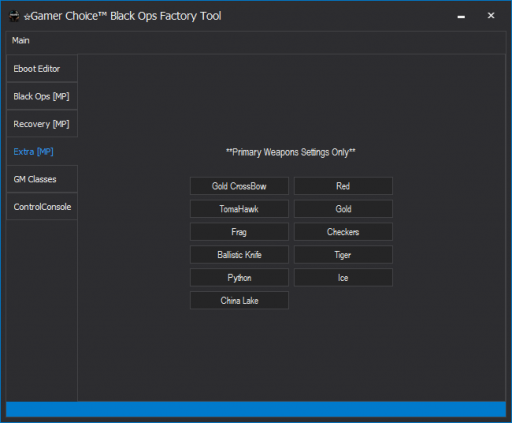
Task: Open the ControlConsole tab
Action: [42, 207]
